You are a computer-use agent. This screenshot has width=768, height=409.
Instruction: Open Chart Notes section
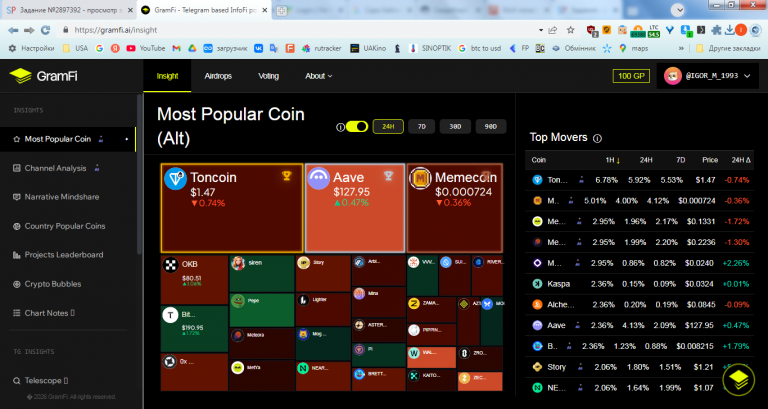[68, 313]
